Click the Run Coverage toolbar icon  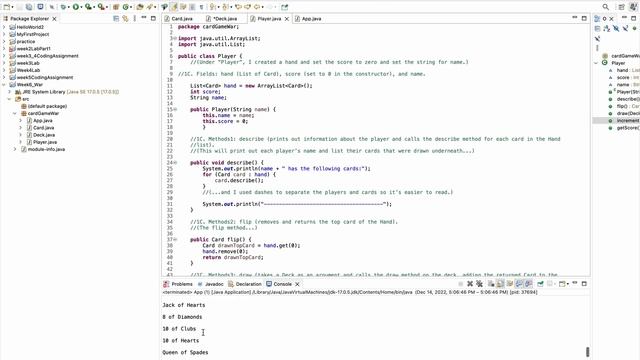pos(88,7)
